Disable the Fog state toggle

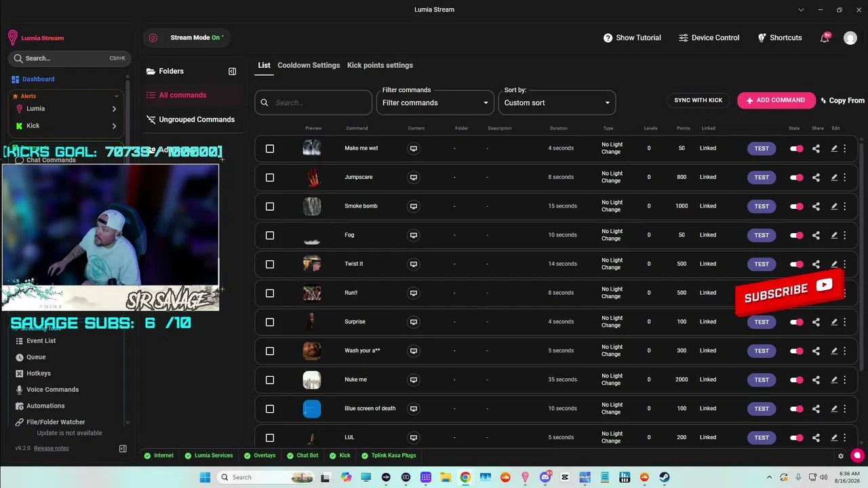[x=797, y=235]
